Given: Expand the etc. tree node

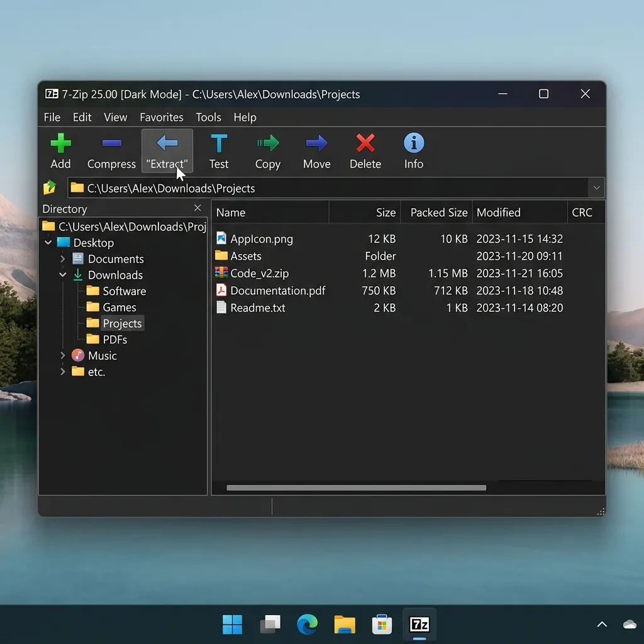Looking at the screenshot, I should point(62,371).
